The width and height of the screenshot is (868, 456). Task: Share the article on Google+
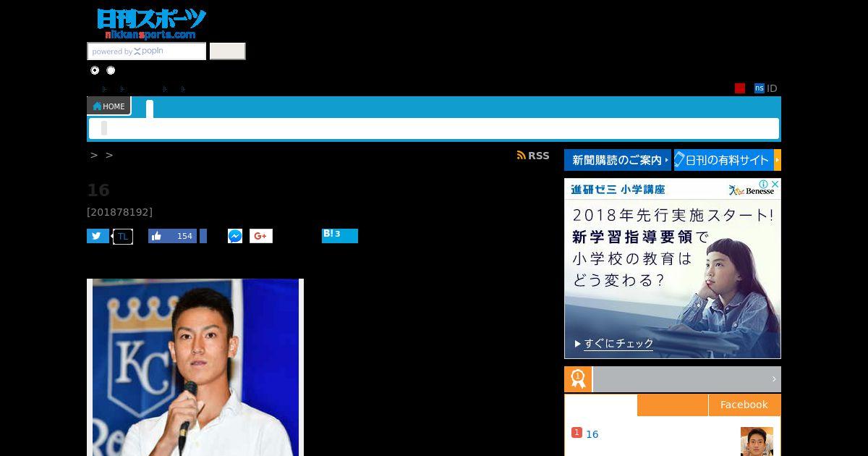pyautogui.click(x=261, y=236)
